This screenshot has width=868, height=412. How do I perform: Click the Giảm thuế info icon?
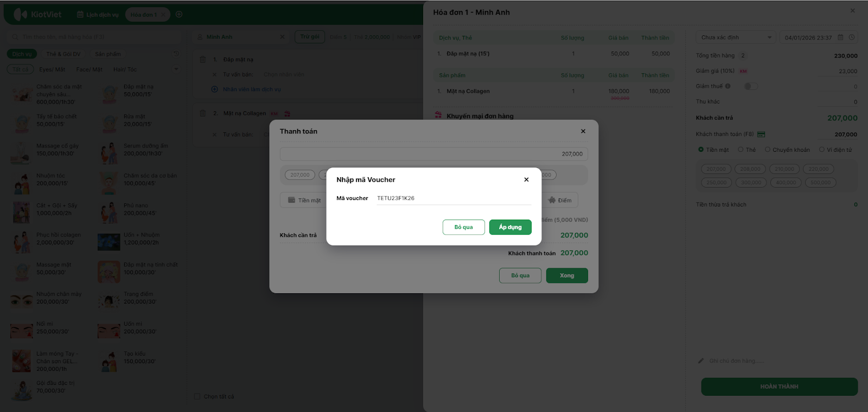coord(727,86)
